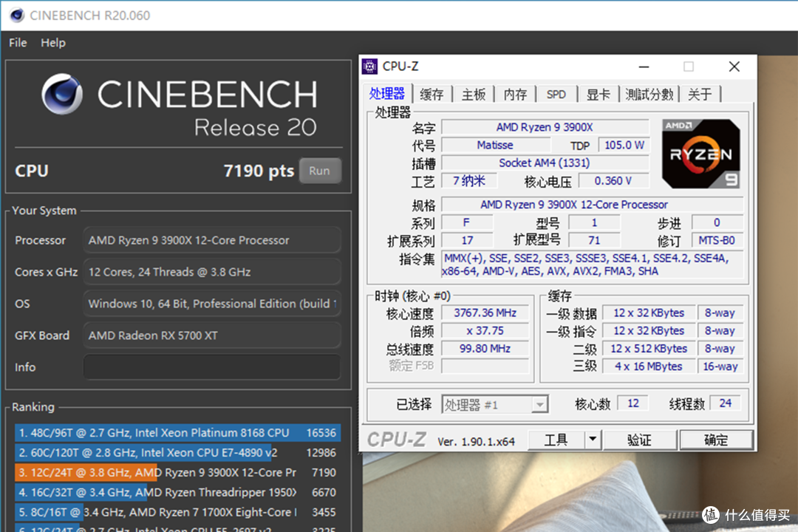Click the 验证 button
The image size is (798, 532).
tap(640, 440)
